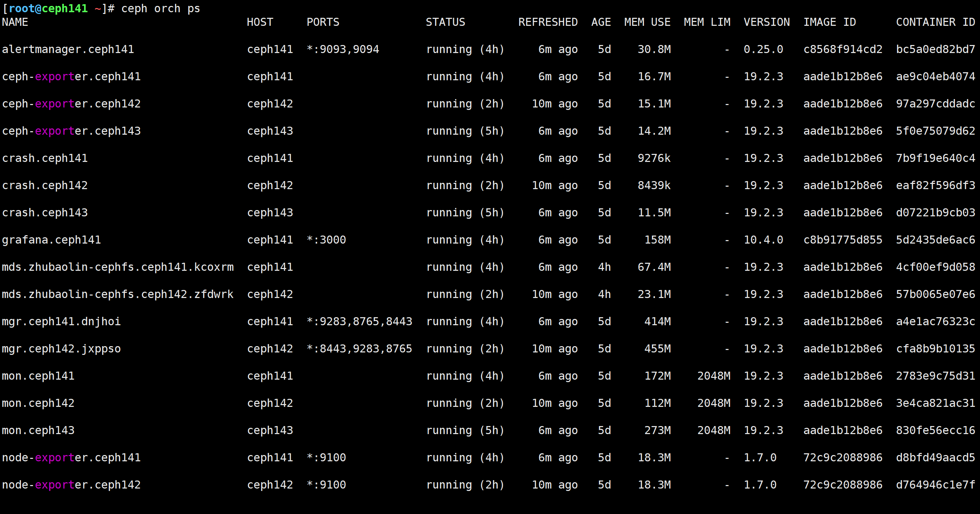Viewport: 980px width, 514px height.
Task: Click memory value 9276k
Action: [654, 158]
